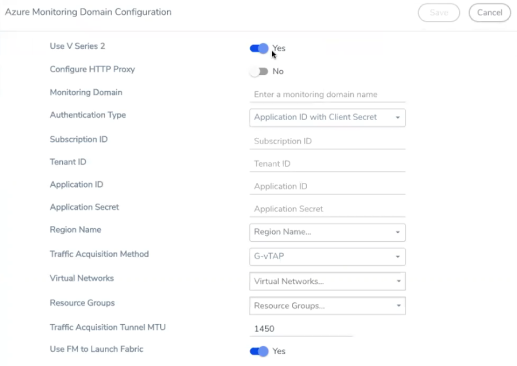The height and width of the screenshot is (366, 517).
Task: Click the Region Name field label
Action: pos(75,230)
